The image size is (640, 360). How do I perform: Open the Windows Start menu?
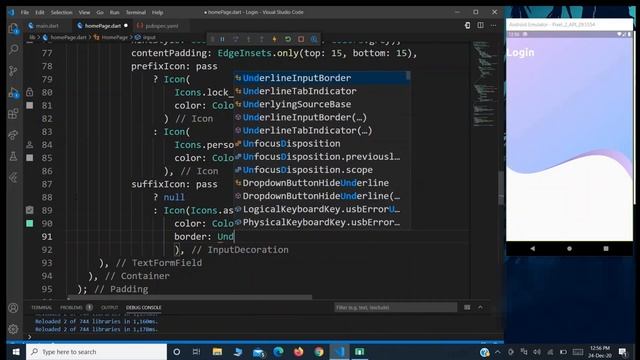tap(16, 351)
